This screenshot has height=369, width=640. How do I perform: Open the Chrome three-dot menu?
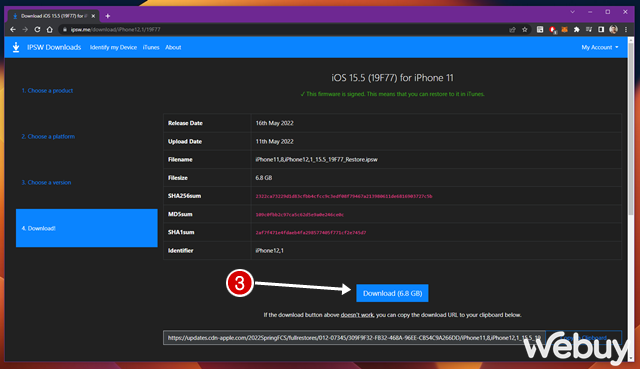tap(626, 29)
